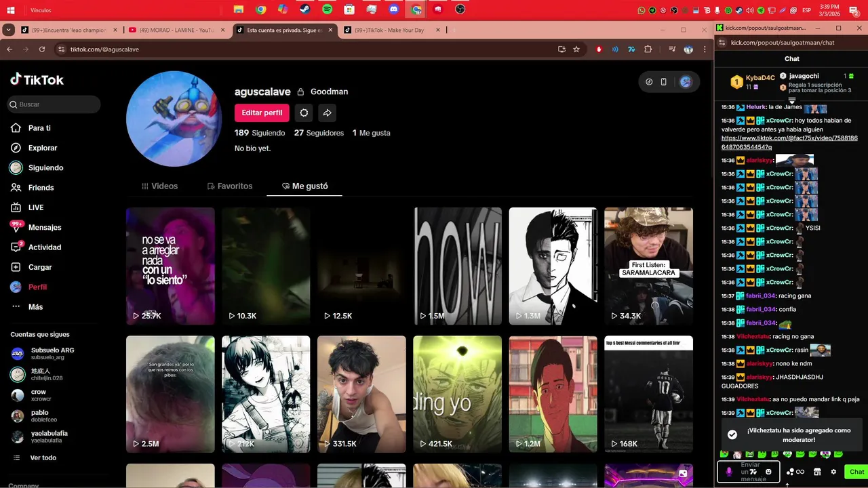Click KybaD4C in Kick leaderboard

[x=760, y=78]
